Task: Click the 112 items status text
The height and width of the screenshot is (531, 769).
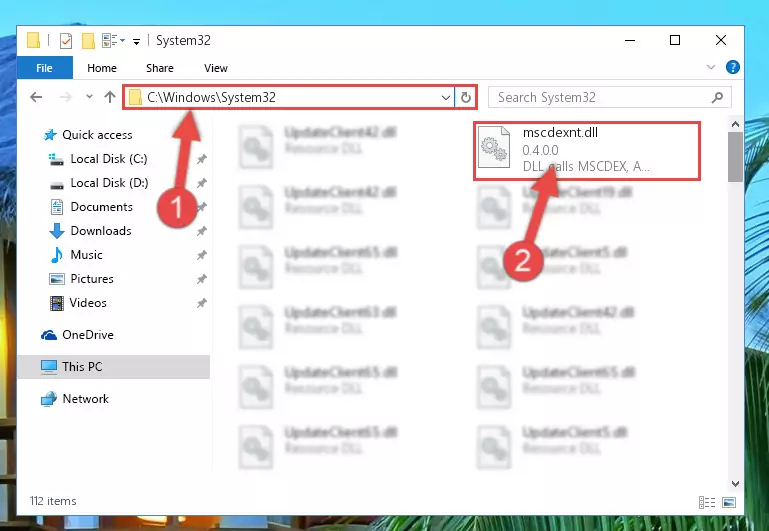Action: (x=53, y=501)
